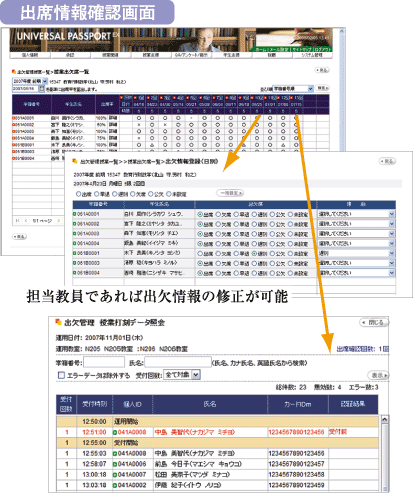Click orange icon beside first student in attendance list

click(x=14, y=118)
